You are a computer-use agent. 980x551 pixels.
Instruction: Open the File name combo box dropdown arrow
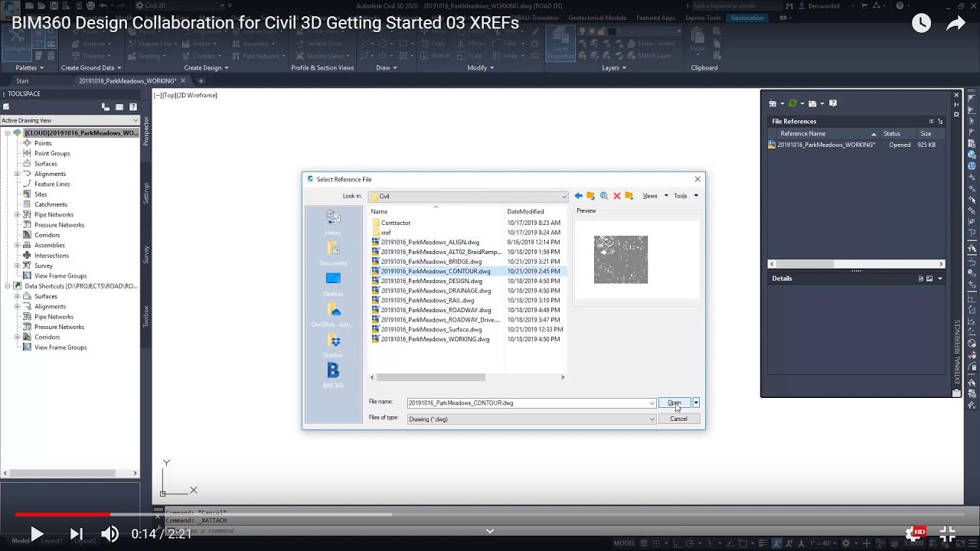(x=652, y=403)
